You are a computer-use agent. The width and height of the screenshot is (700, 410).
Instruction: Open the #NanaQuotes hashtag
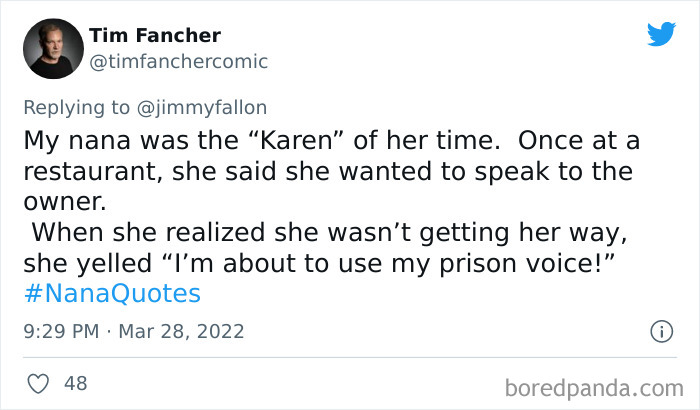(x=111, y=294)
